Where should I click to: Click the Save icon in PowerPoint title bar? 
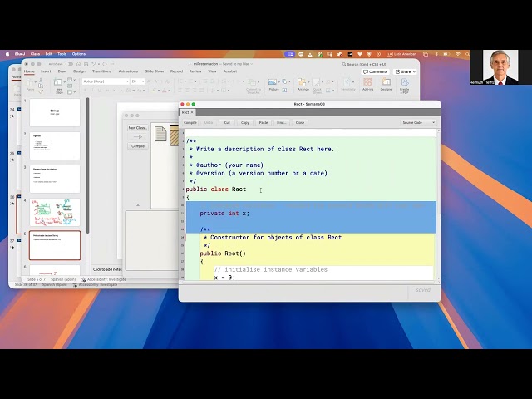[86, 64]
